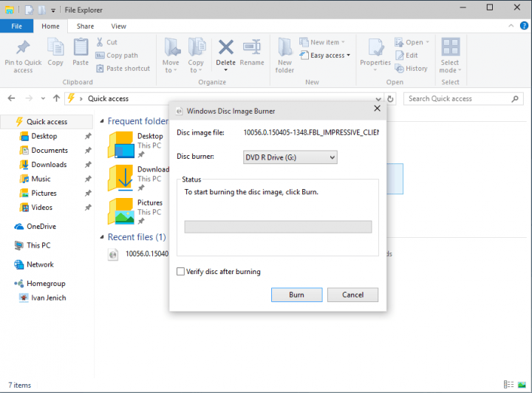Open the File menu tab
Image resolution: width=532 pixels, height=393 pixels.
[16, 26]
